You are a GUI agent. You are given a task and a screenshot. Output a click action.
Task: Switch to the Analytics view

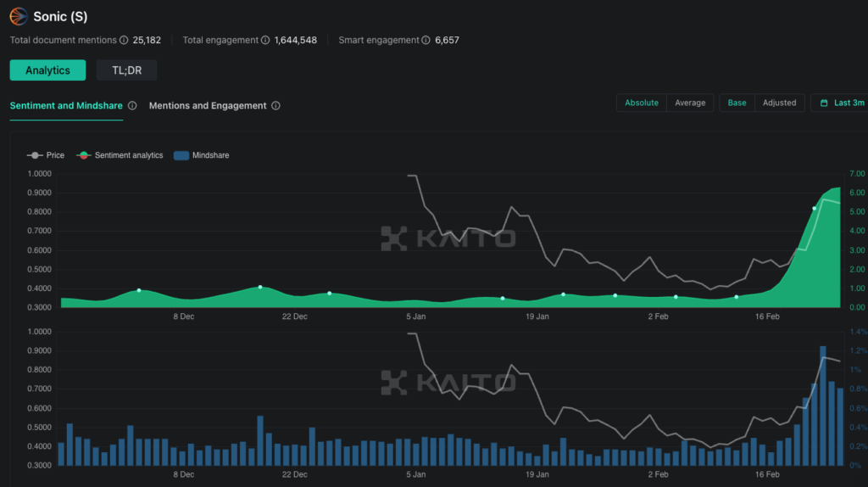click(47, 70)
